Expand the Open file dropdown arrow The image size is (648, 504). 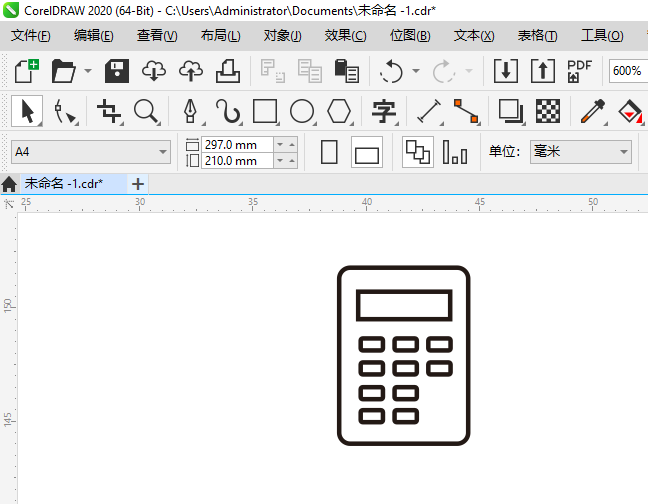[x=88, y=71]
